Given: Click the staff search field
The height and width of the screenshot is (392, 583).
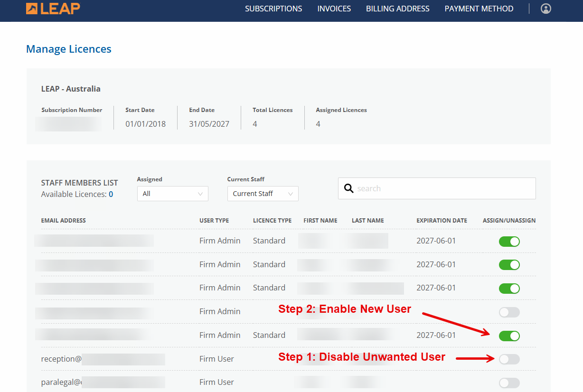Looking at the screenshot, I should click(x=444, y=188).
